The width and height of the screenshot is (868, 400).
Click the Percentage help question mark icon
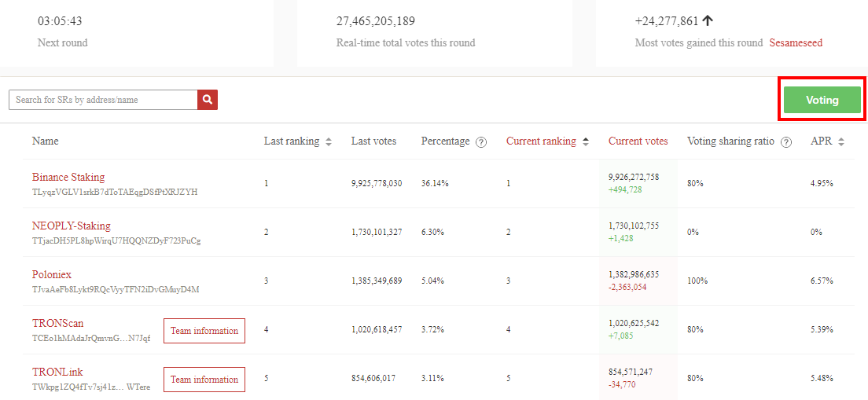(482, 142)
